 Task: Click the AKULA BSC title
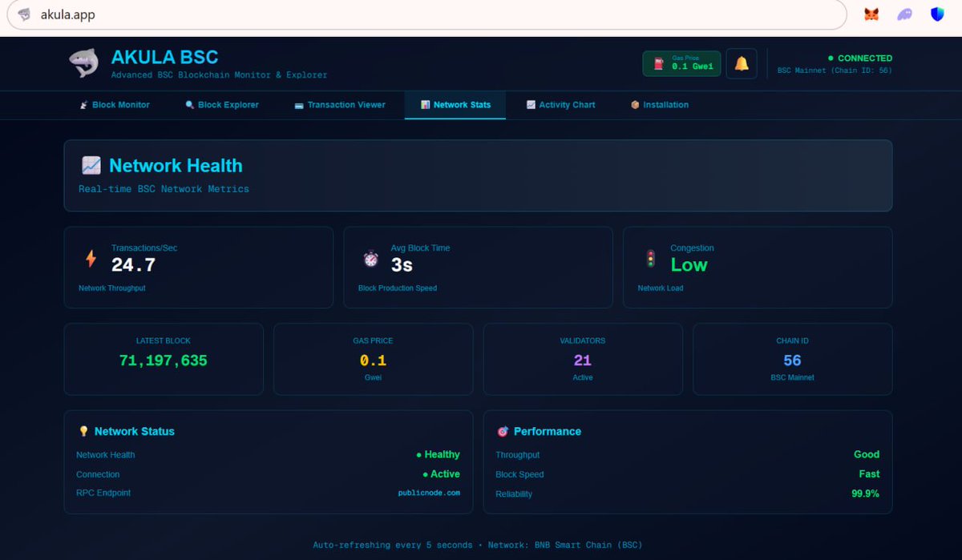click(x=164, y=58)
